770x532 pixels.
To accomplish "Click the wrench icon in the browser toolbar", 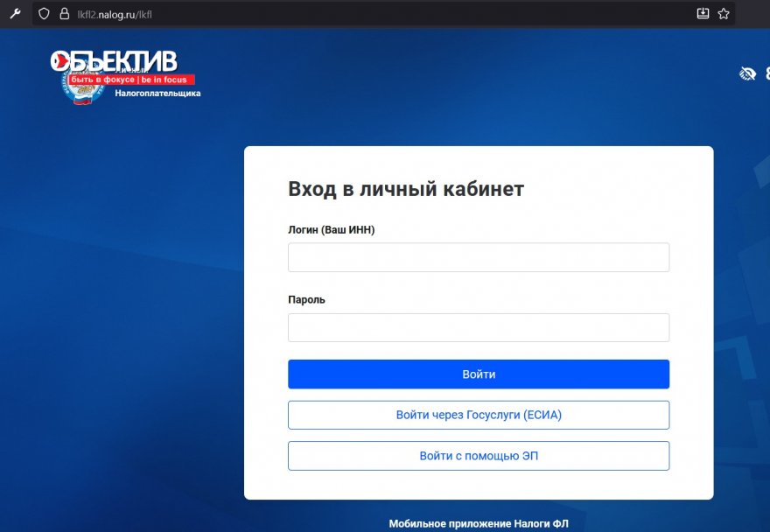I will pyautogui.click(x=14, y=14).
